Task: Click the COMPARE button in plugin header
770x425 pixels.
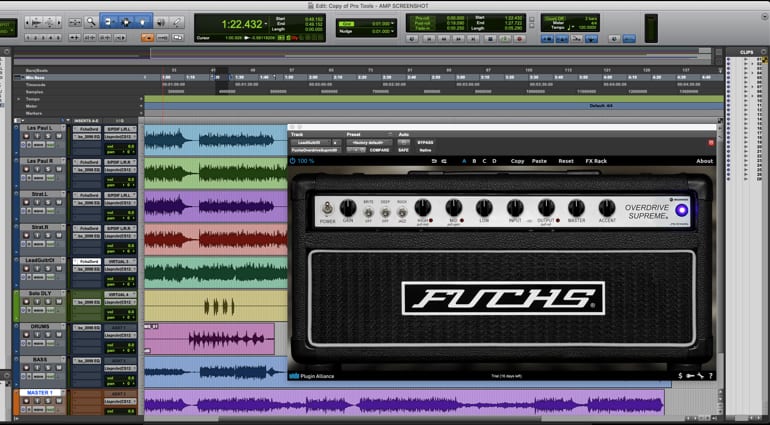Action: click(x=379, y=150)
